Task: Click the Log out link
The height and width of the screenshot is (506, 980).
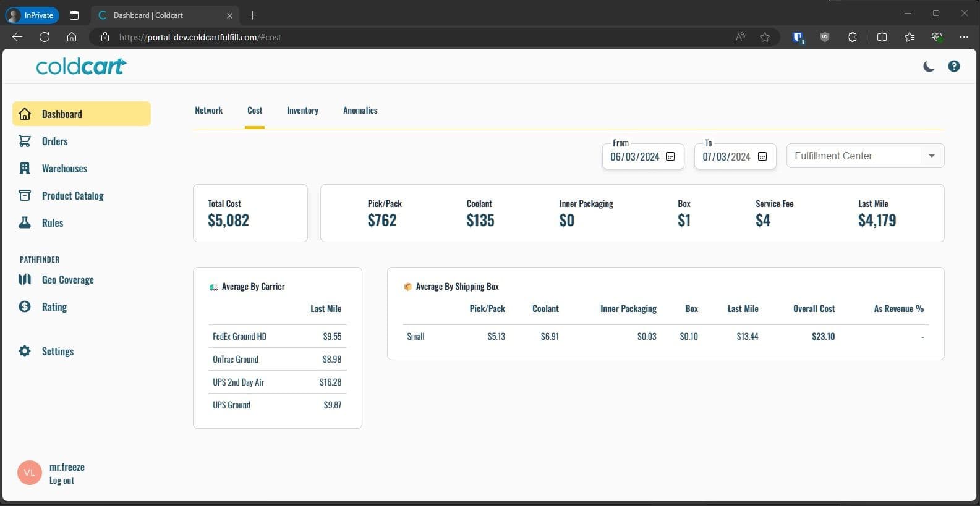Action: pyautogui.click(x=61, y=481)
